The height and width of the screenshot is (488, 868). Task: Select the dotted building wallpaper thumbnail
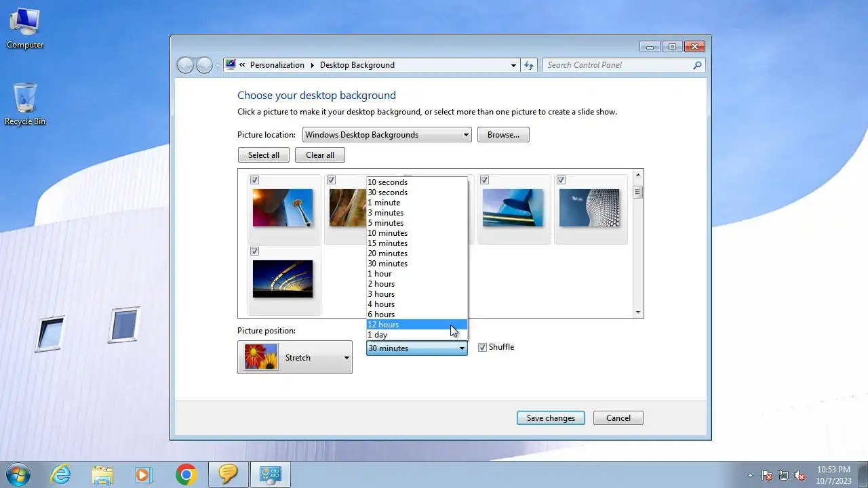pos(589,207)
